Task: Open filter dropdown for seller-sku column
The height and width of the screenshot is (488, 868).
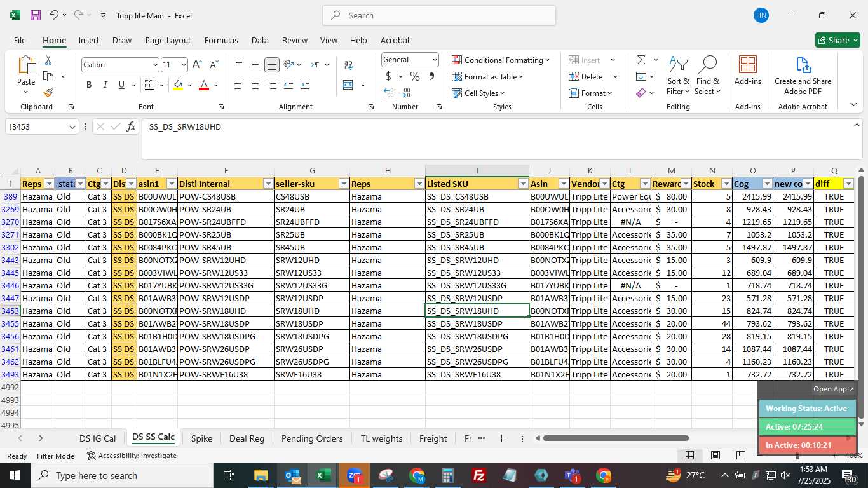Action: click(x=344, y=184)
